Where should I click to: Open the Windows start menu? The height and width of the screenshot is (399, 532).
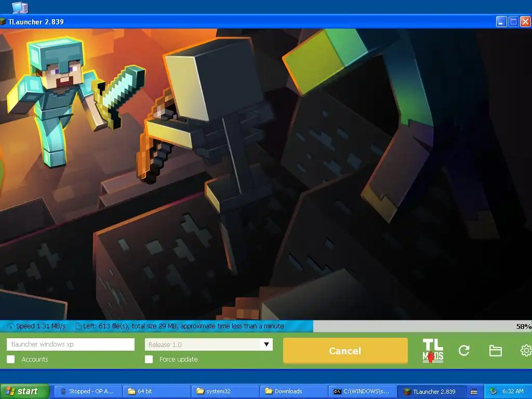tap(24, 391)
